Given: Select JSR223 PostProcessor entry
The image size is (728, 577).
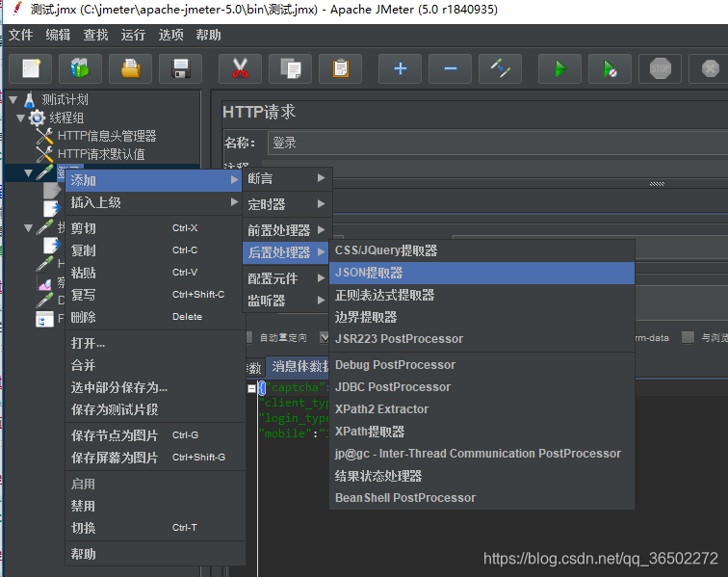Looking at the screenshot, I should pos(481,339).
